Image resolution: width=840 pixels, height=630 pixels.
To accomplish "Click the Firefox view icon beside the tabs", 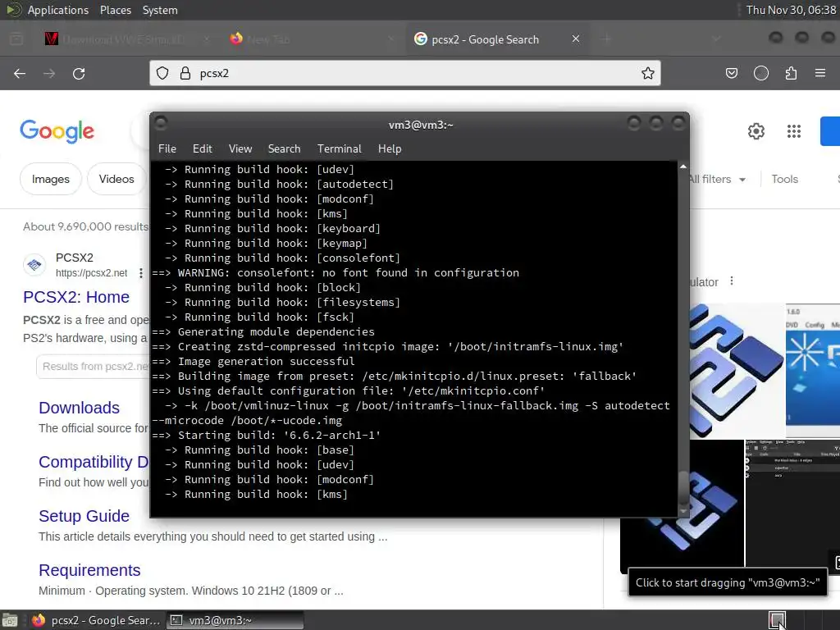I will pyautogui.click(x=16, y=39).
